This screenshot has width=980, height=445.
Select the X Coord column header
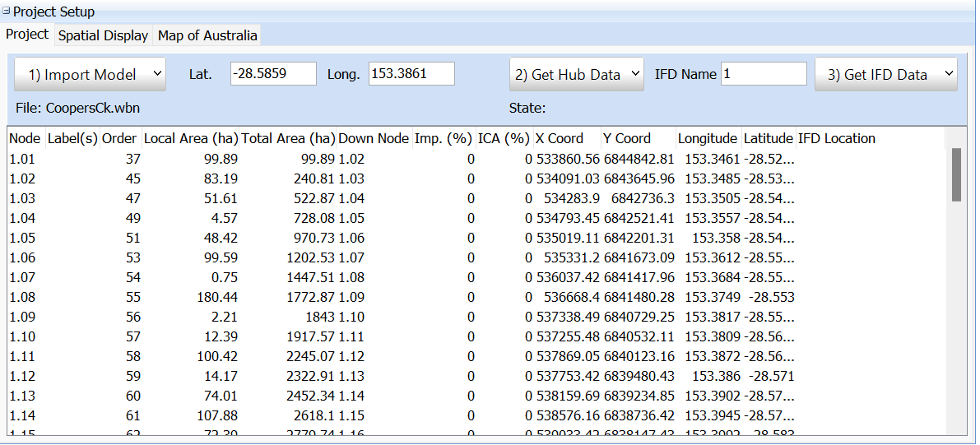tap(559, 138)
